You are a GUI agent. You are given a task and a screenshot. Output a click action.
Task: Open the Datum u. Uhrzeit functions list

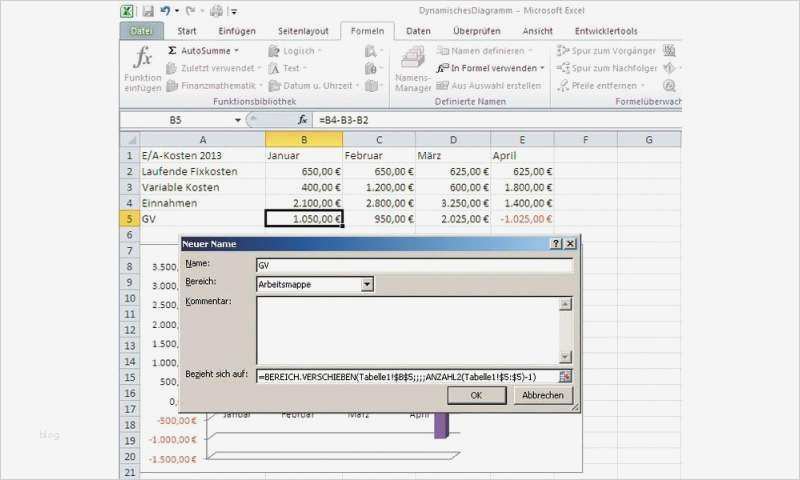[x=313, y=86]
